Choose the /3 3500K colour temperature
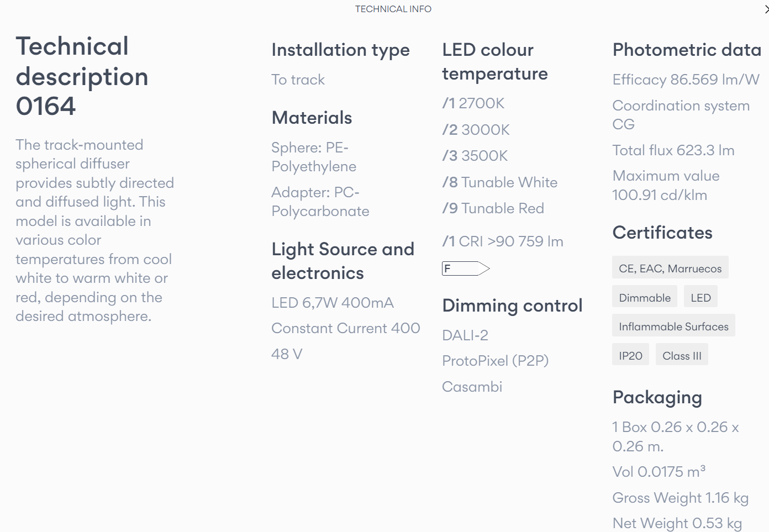 [475, 156]
